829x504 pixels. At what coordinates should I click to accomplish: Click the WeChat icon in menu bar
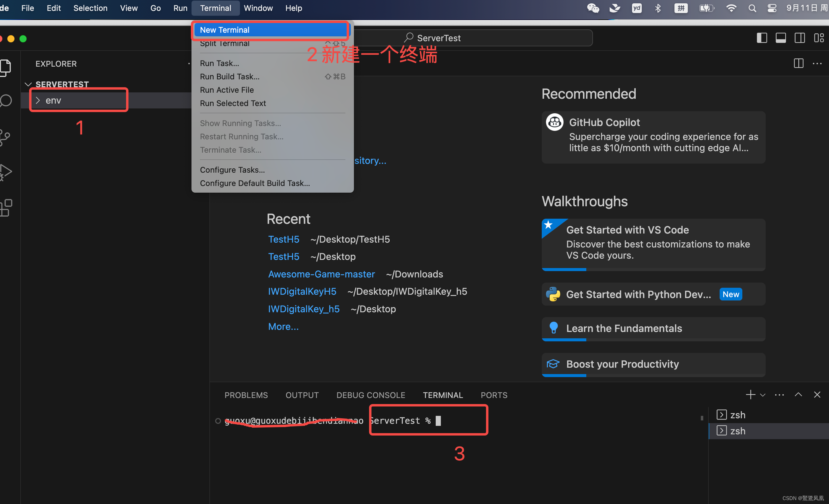point(593,8)
